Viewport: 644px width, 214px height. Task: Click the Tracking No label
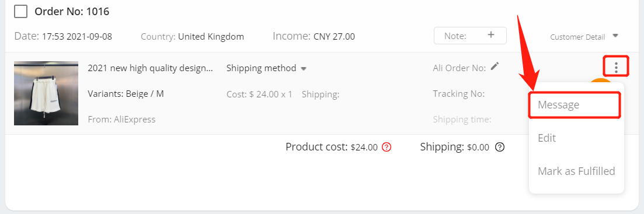click(x=459, y=94)
